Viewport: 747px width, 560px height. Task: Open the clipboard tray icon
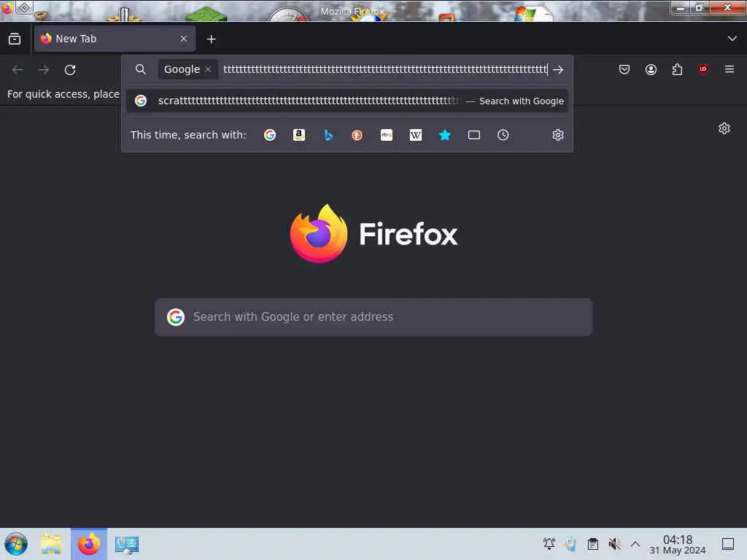click(593, 544)
